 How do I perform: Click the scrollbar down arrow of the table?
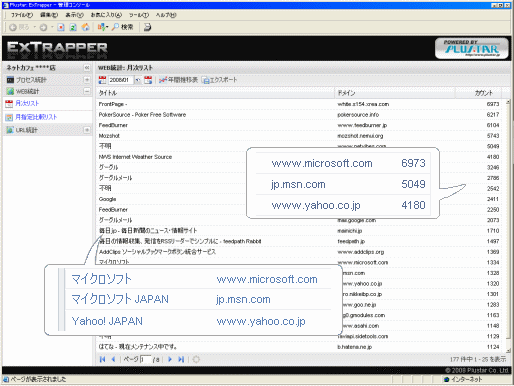508,350
